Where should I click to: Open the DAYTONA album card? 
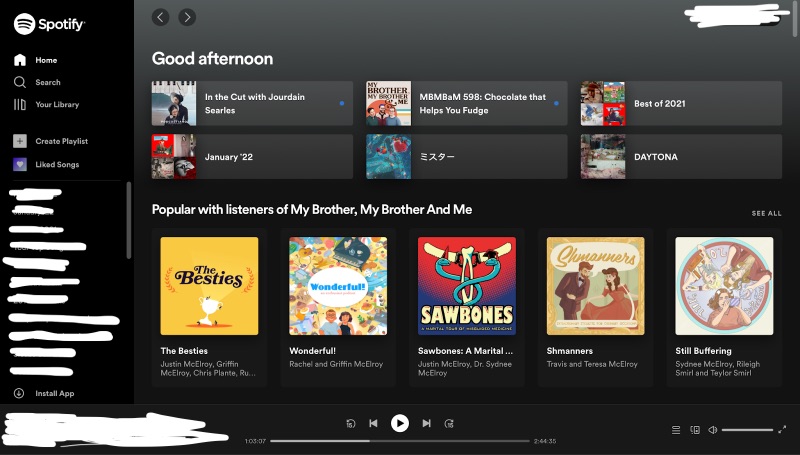[681, 157]
